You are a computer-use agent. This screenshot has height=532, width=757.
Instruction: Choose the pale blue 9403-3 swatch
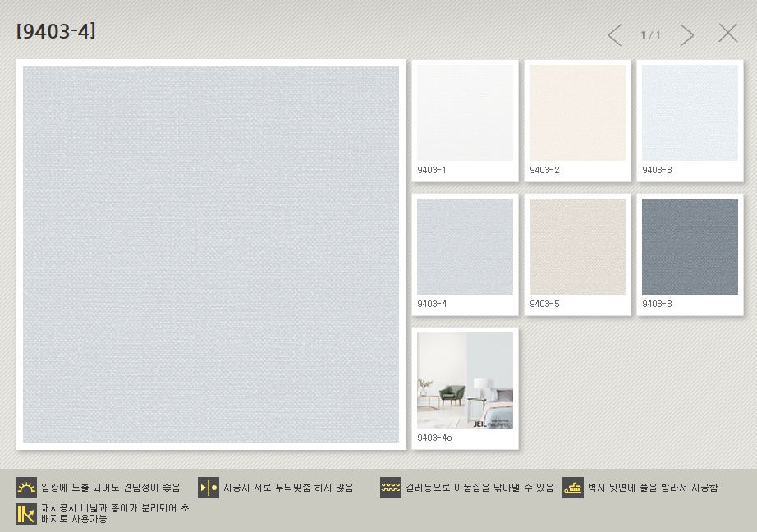point(690,113)
